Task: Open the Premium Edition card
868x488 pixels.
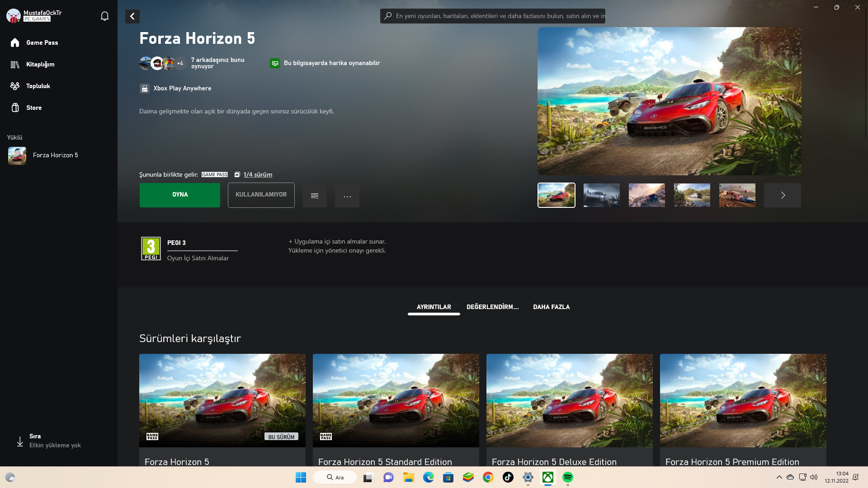Action: pyautogui.click(x=743, y=410)
